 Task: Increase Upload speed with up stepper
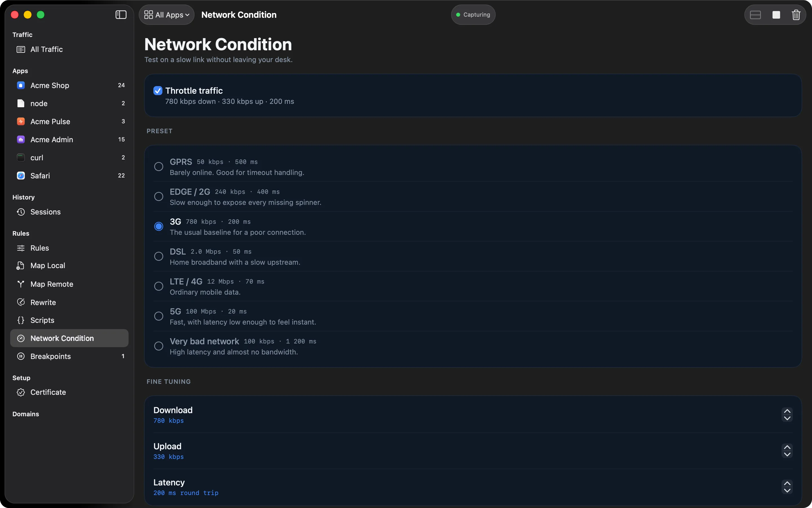(x=787, y=447)
